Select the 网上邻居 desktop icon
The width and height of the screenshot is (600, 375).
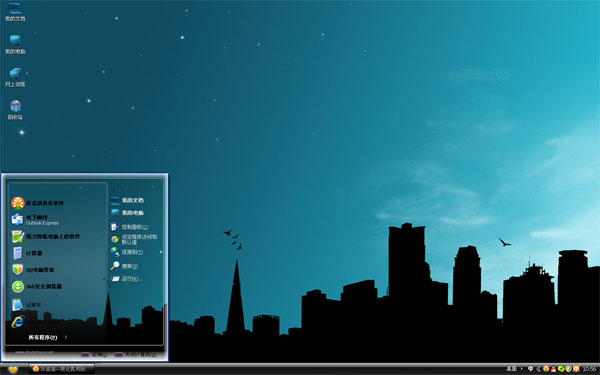coord(15,77)
